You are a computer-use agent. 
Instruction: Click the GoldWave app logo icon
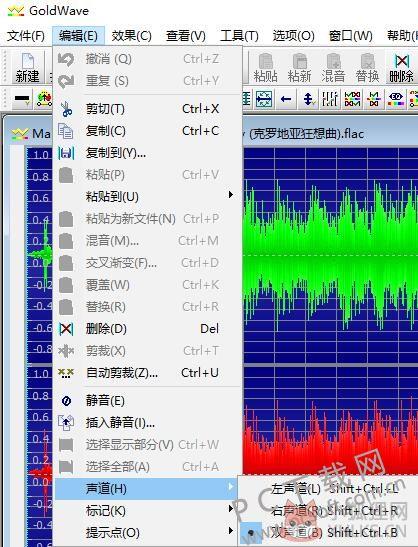[16, 11]
